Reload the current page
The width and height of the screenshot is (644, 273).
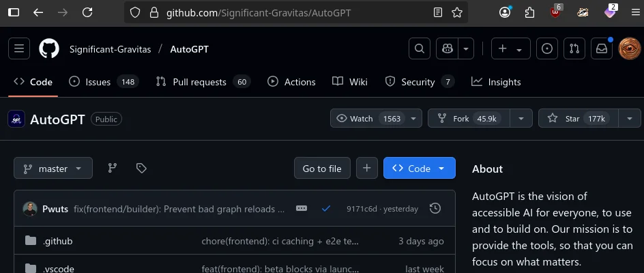[x=87, y=13]
